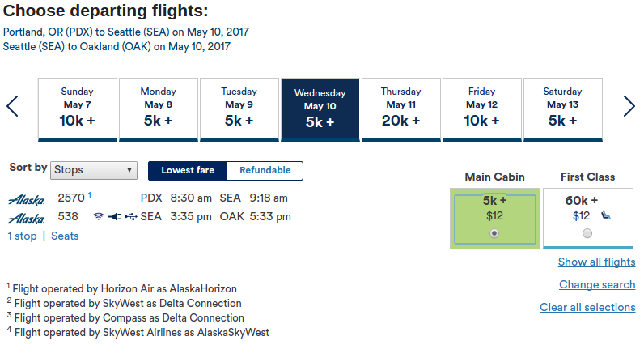Click Alaska logo beside flight 2570
Viewport: 644px width, 345px height.
pyautogui.click(x=26, y=198)
